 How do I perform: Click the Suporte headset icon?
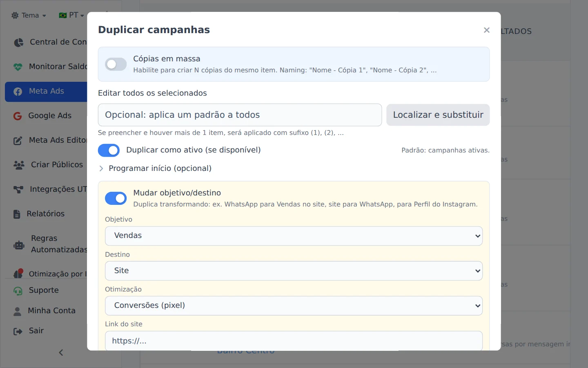tap(18, 291)
